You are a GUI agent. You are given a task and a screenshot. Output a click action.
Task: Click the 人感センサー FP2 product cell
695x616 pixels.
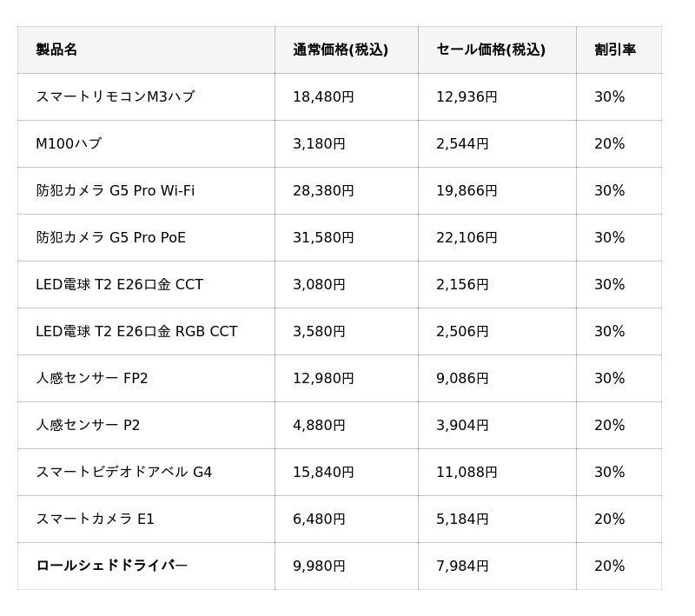pos(92,378)
